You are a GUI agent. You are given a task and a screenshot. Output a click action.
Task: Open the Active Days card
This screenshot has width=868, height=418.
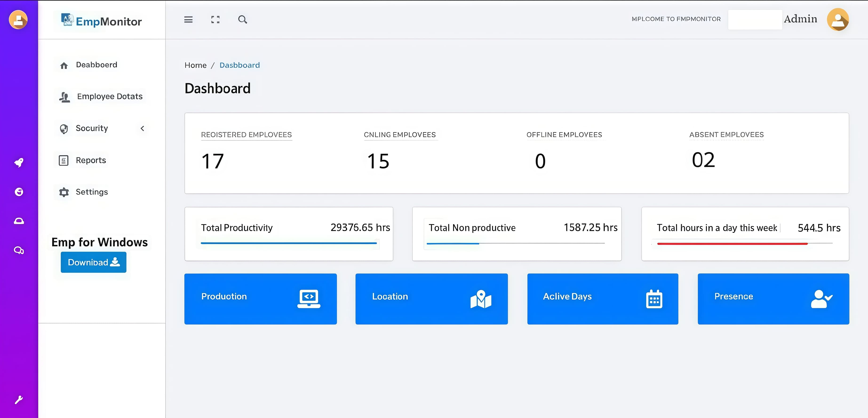(602, 299)
